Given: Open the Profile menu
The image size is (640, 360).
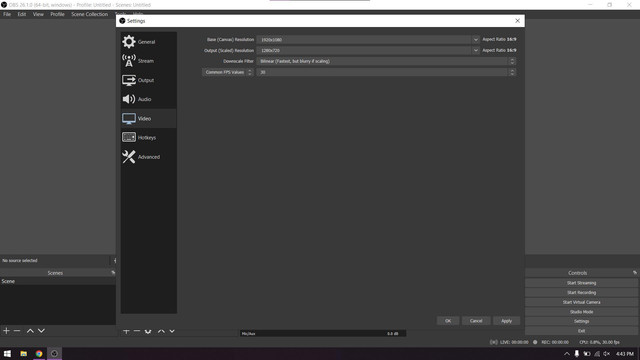Looking at the screenshot, I should [x=57, y=14].
